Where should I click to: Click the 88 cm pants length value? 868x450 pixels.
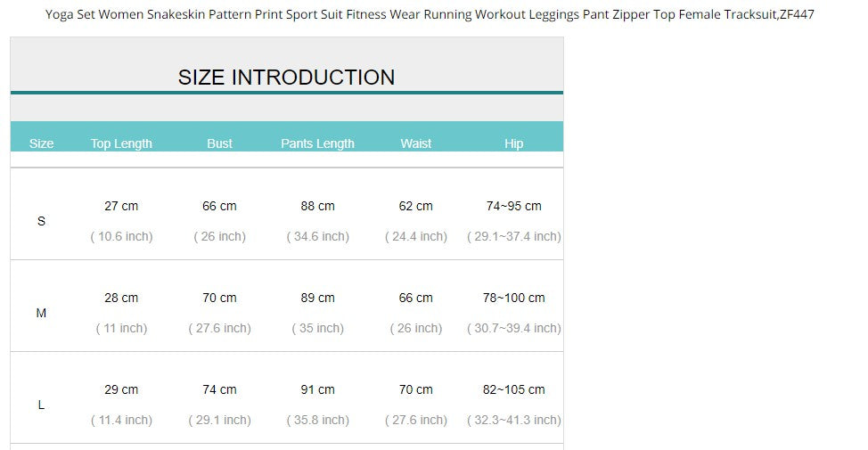pos(317,206)
